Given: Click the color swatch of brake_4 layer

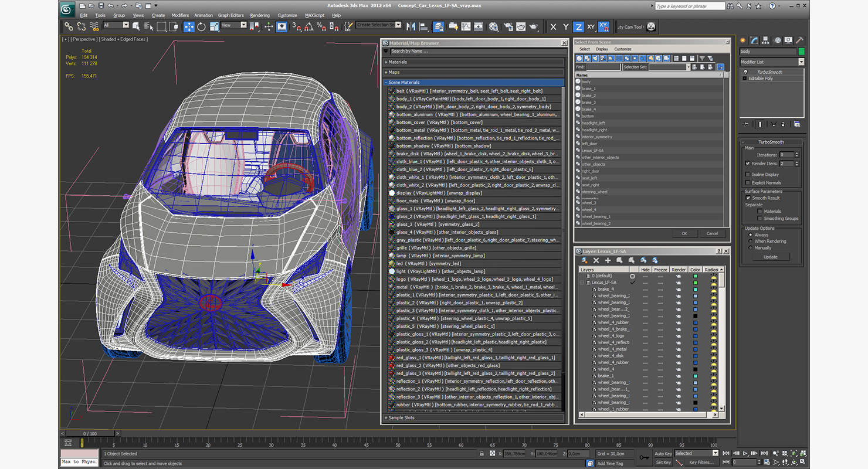Looking at the screenshot, I should coord(695,289).
